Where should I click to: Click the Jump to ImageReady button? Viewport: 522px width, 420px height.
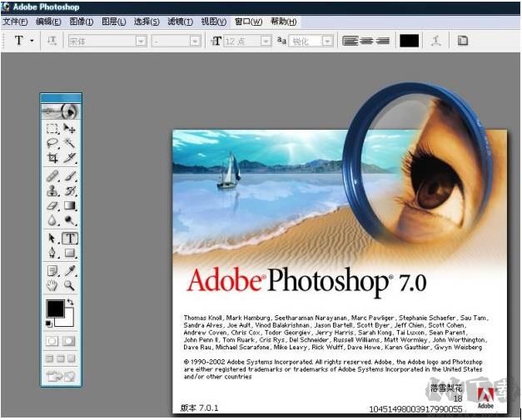(61, 376)
